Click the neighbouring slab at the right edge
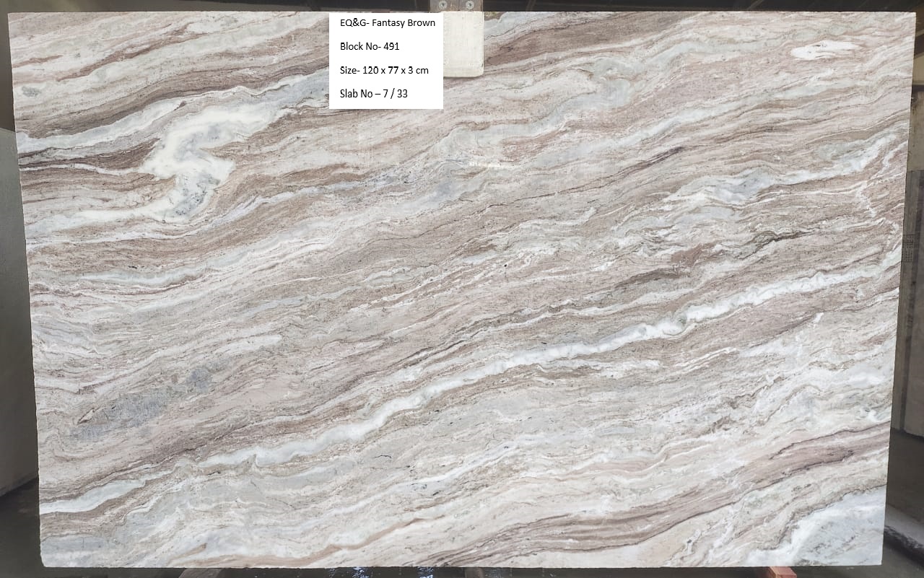Viewport: 924px width, 578px height. 911,289
